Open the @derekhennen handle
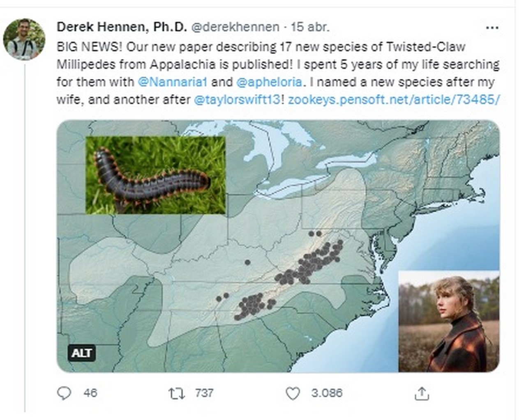Screen dimensions: 526x420 (235, 27)
